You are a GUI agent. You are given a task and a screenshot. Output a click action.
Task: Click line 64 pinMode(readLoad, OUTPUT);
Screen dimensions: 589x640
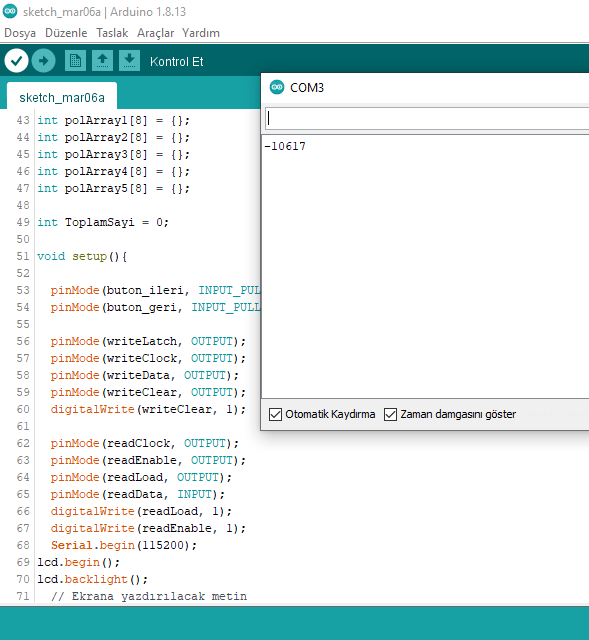141,478
